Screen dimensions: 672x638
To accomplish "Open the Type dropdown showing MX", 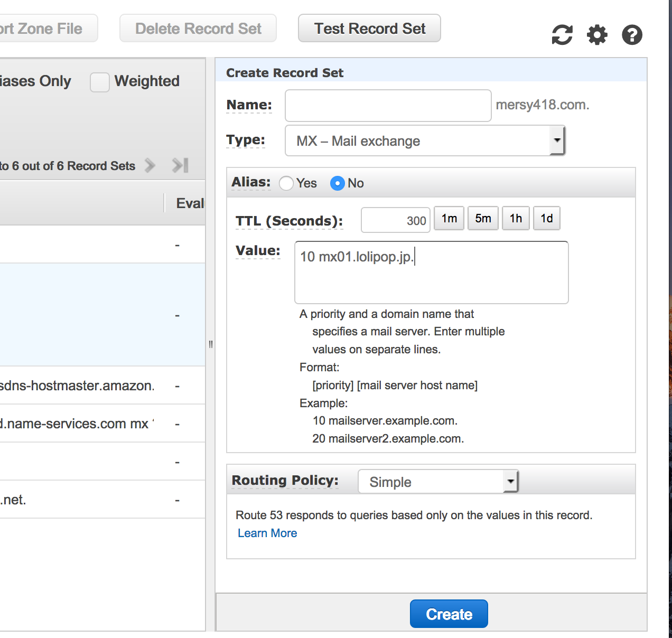I will (x=425, y=141).
